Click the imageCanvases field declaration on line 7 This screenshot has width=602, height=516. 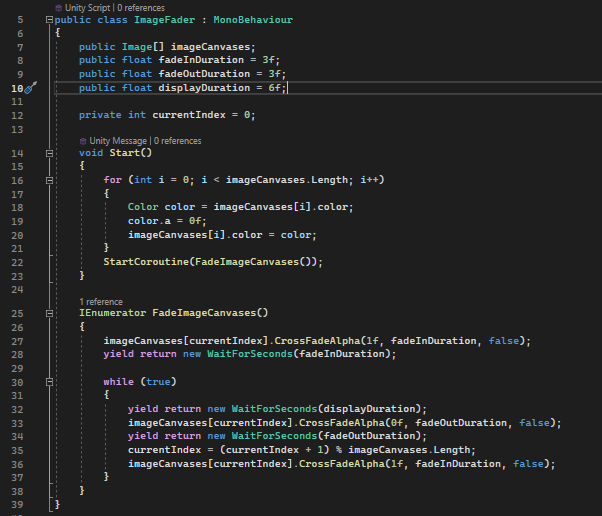tap(210, 47)
